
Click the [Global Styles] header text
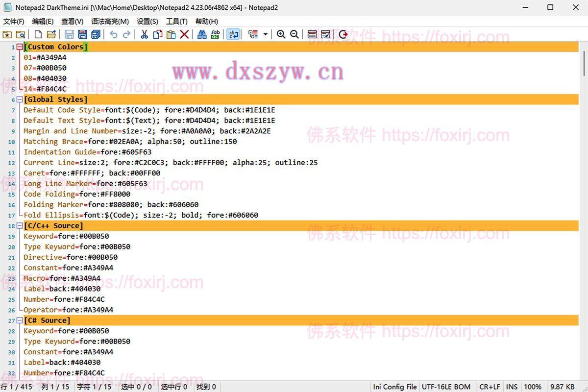(56, 99)
